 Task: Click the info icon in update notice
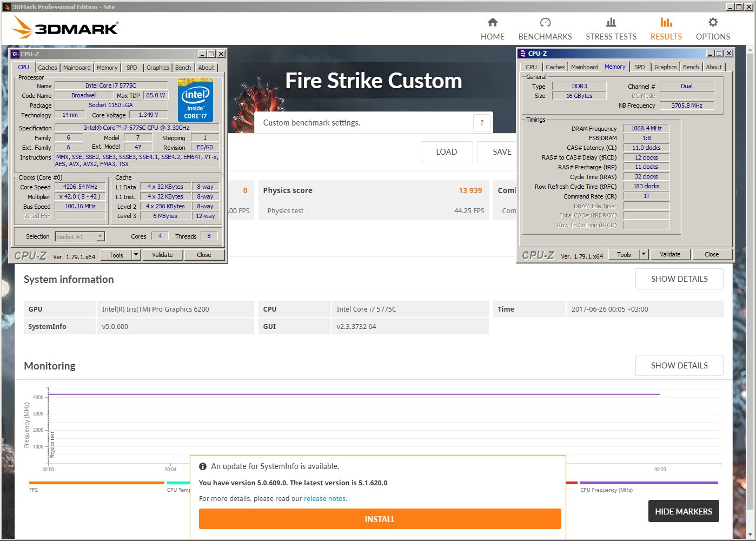203,466
